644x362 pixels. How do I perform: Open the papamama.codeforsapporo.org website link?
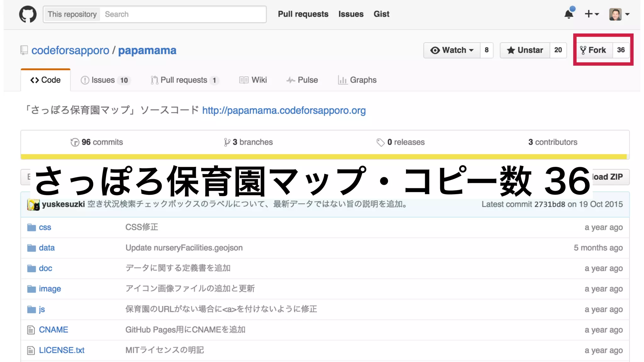[284, 111]
